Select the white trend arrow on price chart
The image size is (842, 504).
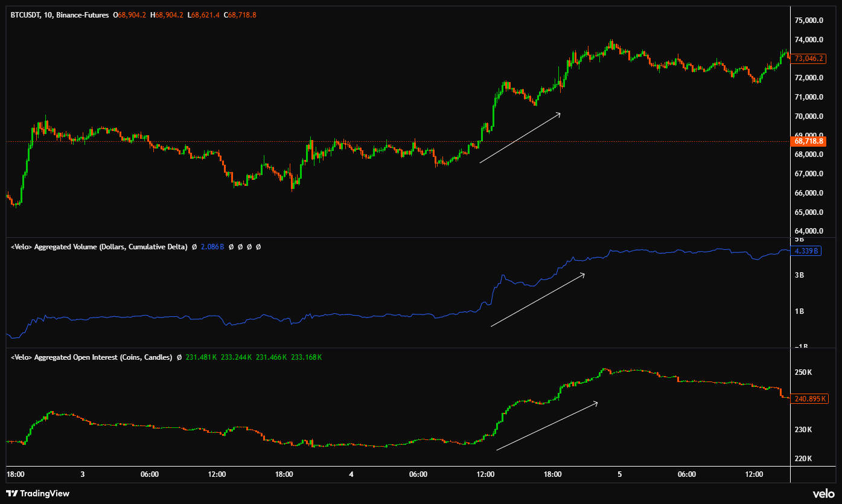(520, 138)
